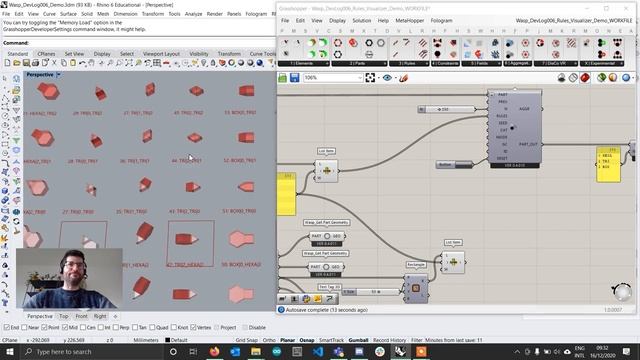Toggle the Vertex osnap checkbox
The width and height of the screenshot is (640, 360).
193,327
